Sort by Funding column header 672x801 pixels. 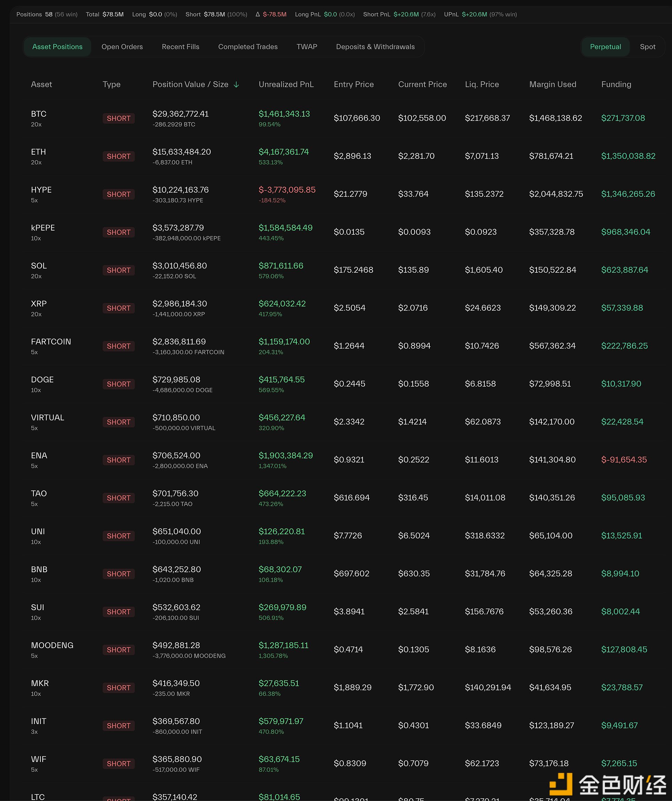click(616, 84)
